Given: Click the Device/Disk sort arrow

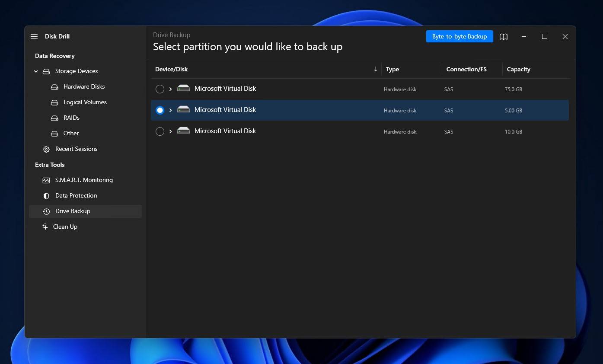Looking at the screenshot, I should (x=375, y=69).
